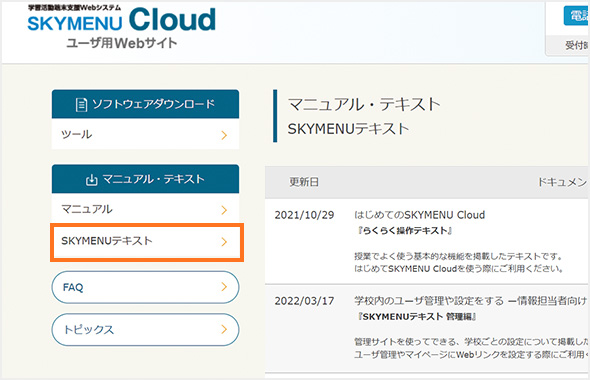
Task: Click the マニュアル・テキスト sidebar section header
Action: tap(145, 179)
